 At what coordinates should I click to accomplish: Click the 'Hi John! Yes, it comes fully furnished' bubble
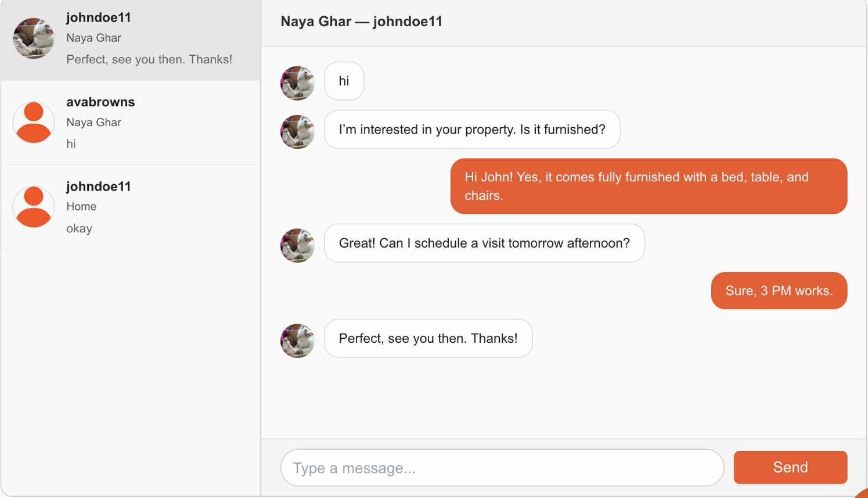coord(649,186)
